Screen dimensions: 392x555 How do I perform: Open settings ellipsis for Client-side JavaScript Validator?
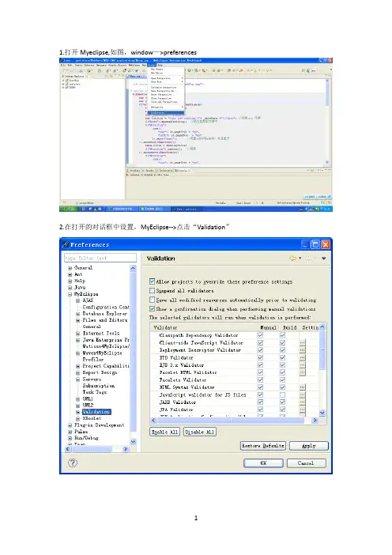point(302,342)
